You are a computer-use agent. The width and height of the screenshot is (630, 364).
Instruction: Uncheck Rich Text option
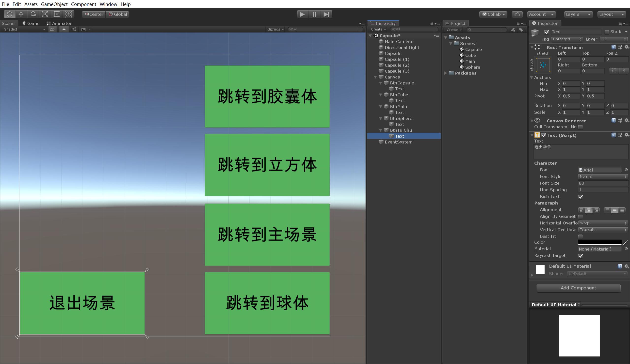[x=581, y=196]
